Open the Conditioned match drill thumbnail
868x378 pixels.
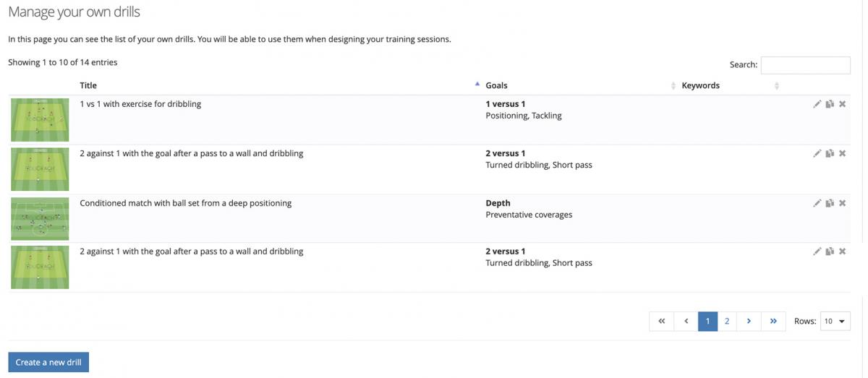coord(41,218)
